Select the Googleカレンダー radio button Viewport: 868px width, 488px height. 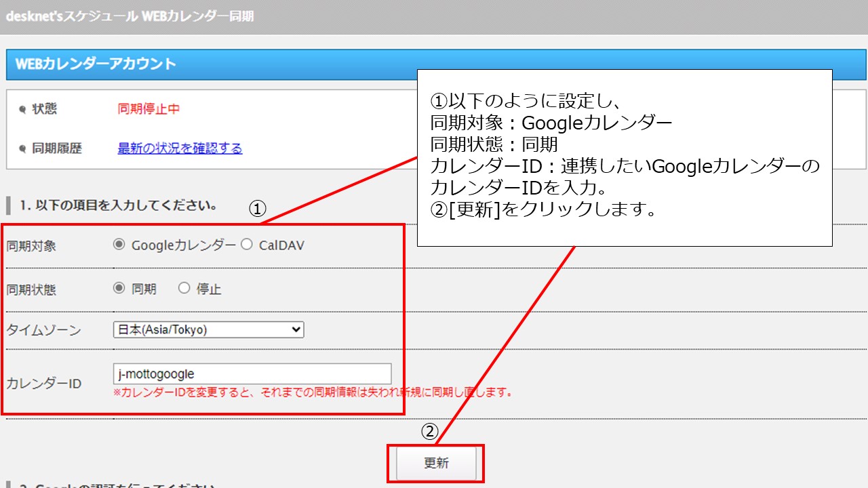[x=119, y=245]
